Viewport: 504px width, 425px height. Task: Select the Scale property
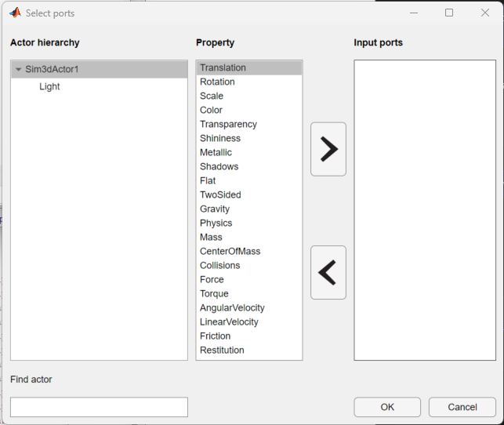(x=249, y=96)
